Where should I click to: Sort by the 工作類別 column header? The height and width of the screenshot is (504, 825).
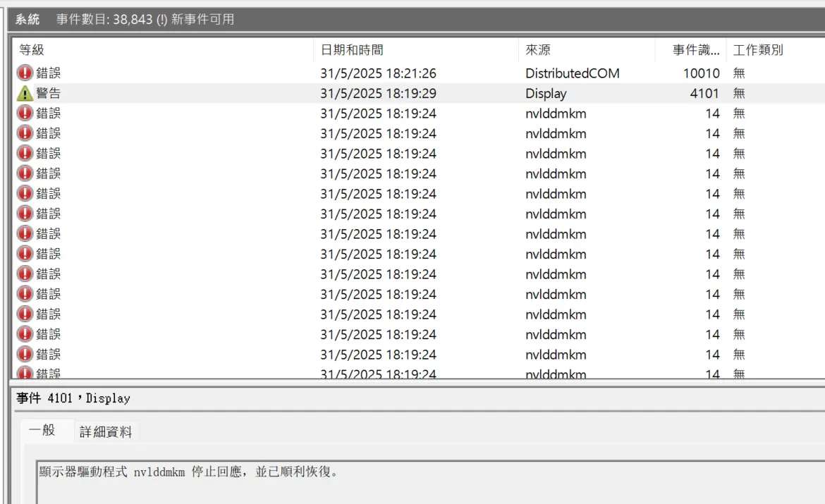tap(776, 50)
